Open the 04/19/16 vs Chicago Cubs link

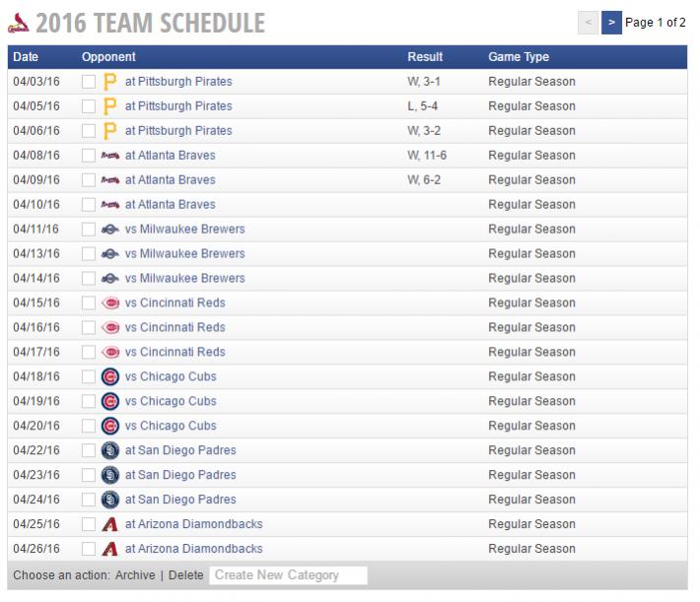(x=171, y=402)
